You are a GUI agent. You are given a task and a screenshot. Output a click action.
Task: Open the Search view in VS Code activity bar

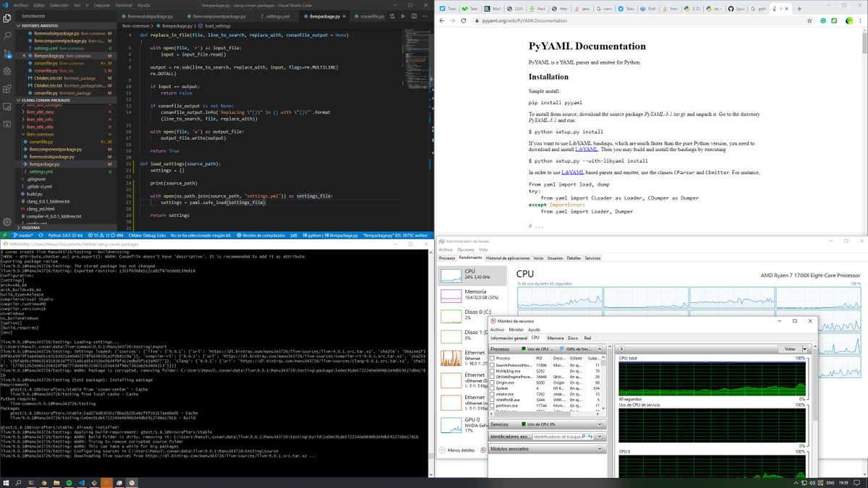point(7,34)
